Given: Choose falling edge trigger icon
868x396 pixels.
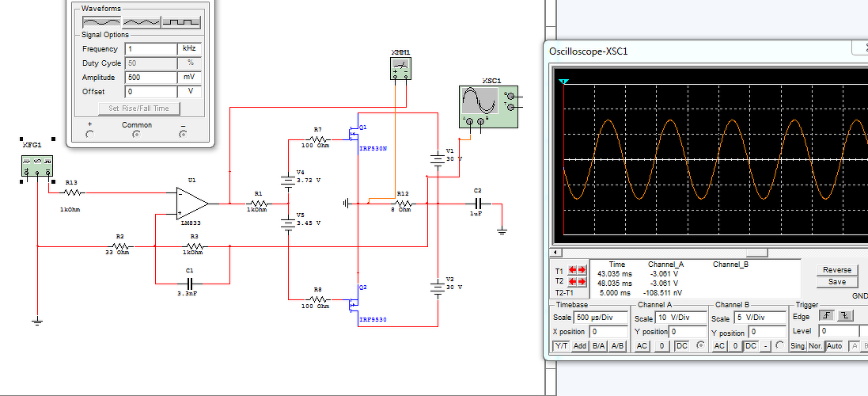Looking at the screenshot, I should tap(845, 316).
